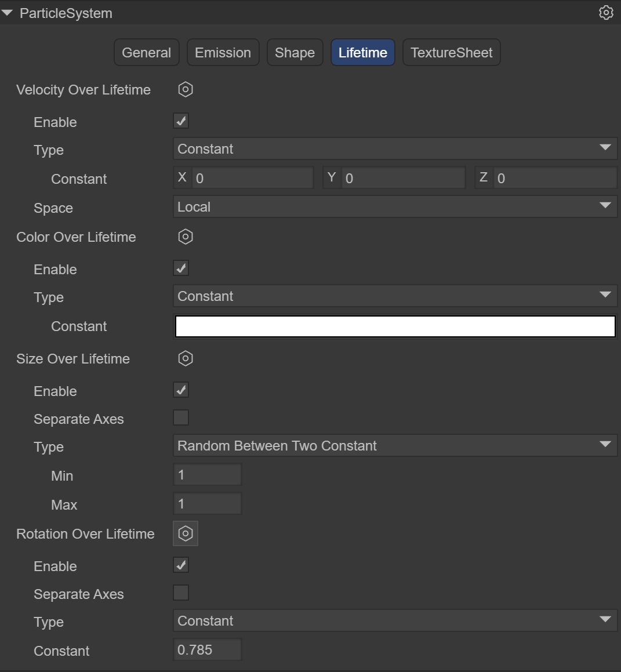
Task: Open the ParticleSystem component settings gear
Action: (x=606, y=13)
